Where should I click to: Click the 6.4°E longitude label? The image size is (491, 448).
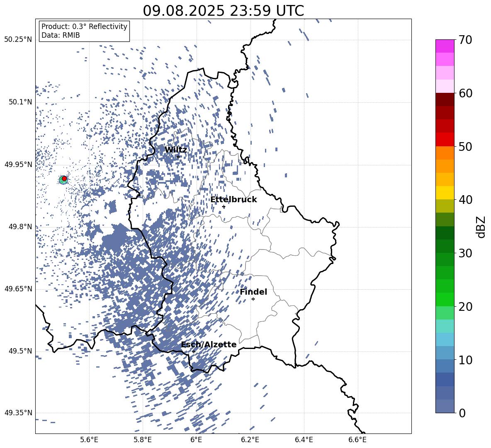click(304, 440)
